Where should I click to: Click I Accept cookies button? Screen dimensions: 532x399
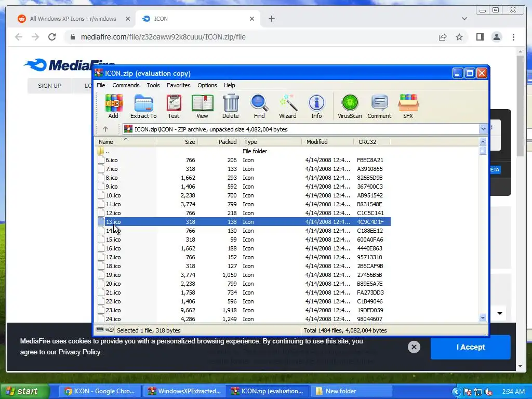pos(470,347)
